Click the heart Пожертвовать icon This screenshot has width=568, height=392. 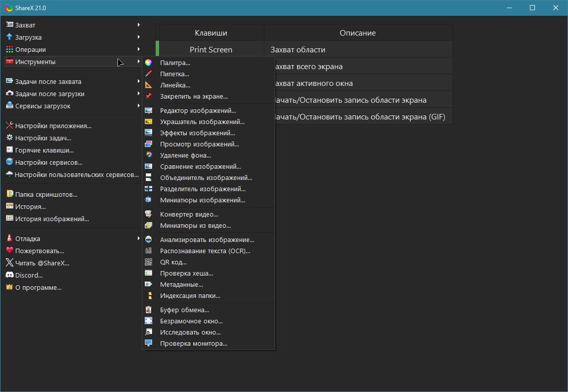pos(10,250)
